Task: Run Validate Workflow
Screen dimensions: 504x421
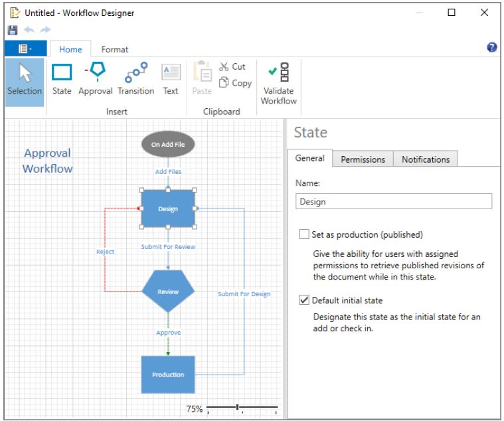Action: tap(279, 84)
